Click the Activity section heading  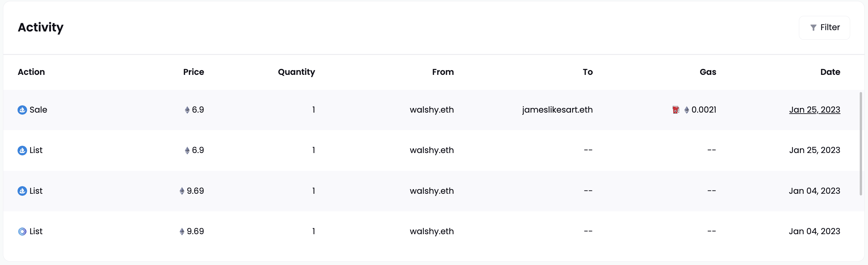click(x=40, y=27)
